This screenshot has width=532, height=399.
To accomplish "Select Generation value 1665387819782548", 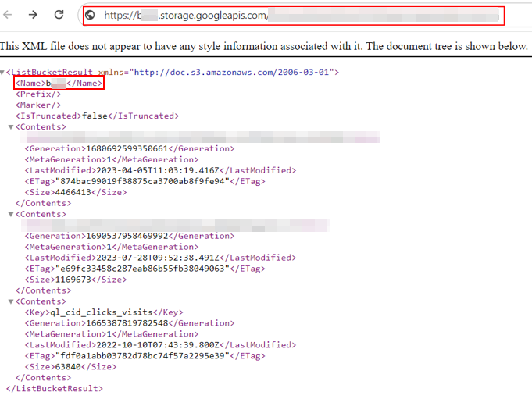I will (x=129, y=323).
